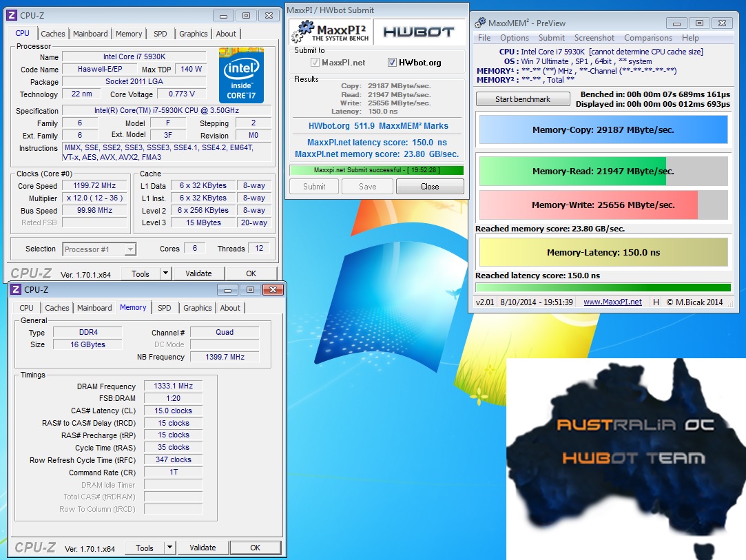Image resolution: width=746 pixels, height=560 pixels.
Task: Click the HWbot.org 511.9 MaxxMEM² Marks text
Action: [378, 125]
